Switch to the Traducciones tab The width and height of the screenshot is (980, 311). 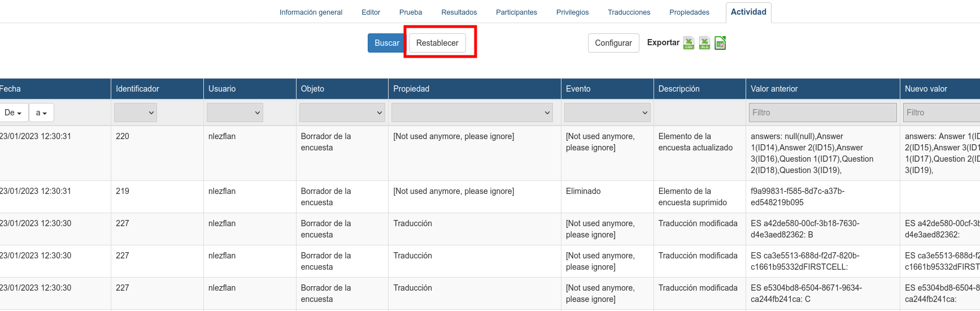(629, 12)
